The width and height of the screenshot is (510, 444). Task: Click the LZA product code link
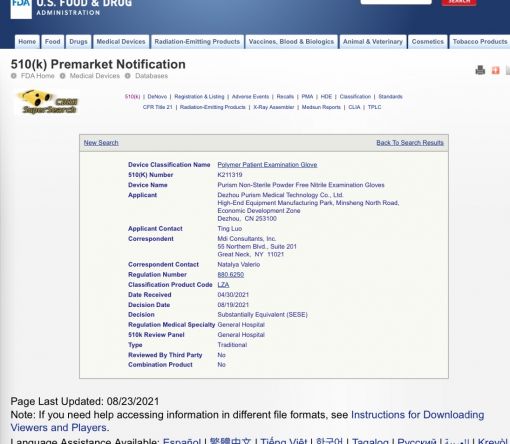[x=223, y=285]
